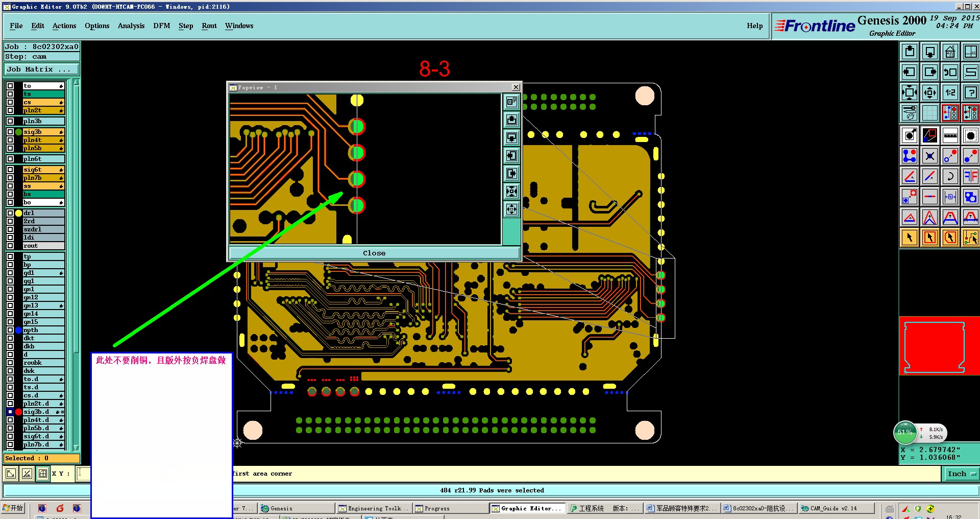
Task: Toggle the checkbox for layer drl
Action: coord(10,213)
